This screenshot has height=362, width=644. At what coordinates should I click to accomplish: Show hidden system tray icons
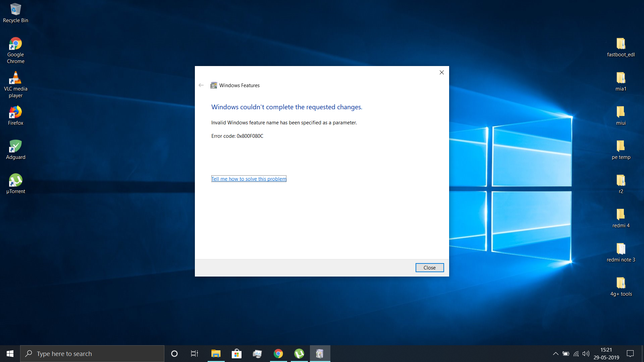tap(555, 354)
